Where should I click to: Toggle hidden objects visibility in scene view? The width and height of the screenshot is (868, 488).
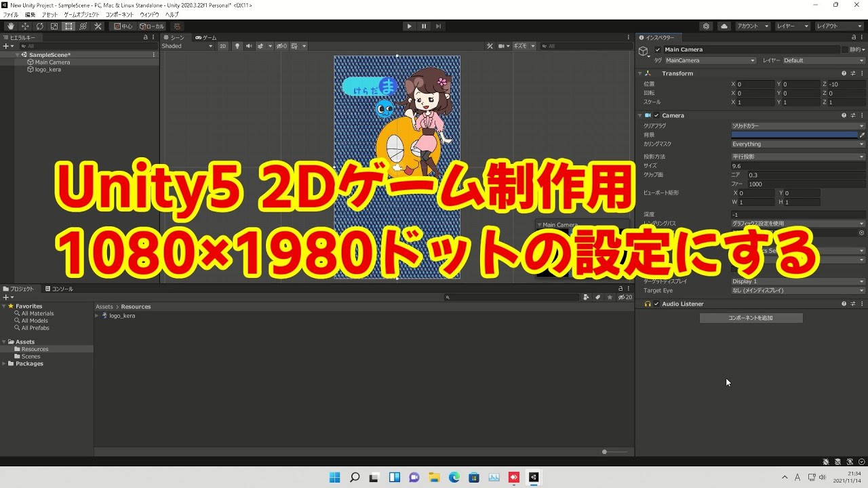click(282, 46)
